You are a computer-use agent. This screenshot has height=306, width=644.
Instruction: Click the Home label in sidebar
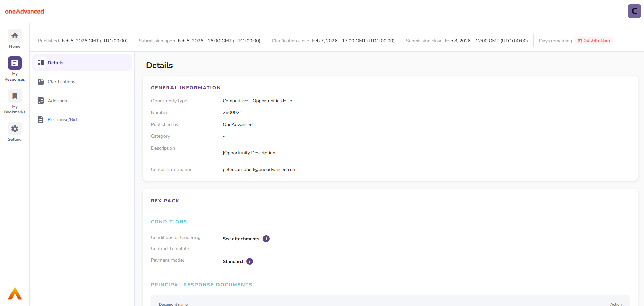click(15, 46)
